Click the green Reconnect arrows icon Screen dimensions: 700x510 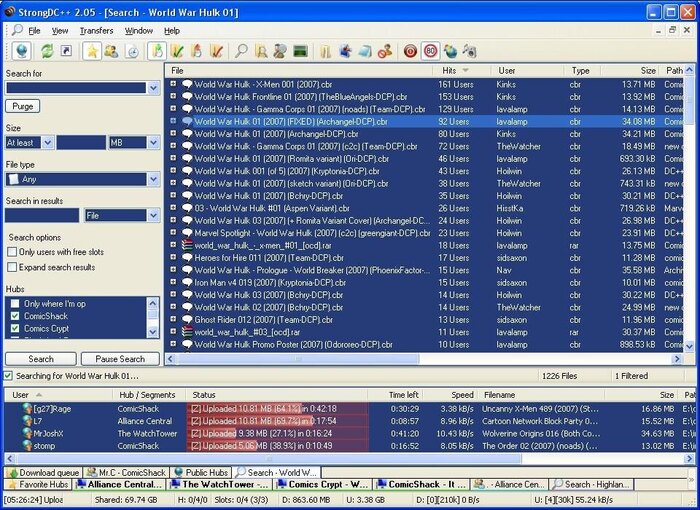pos(46,51)
